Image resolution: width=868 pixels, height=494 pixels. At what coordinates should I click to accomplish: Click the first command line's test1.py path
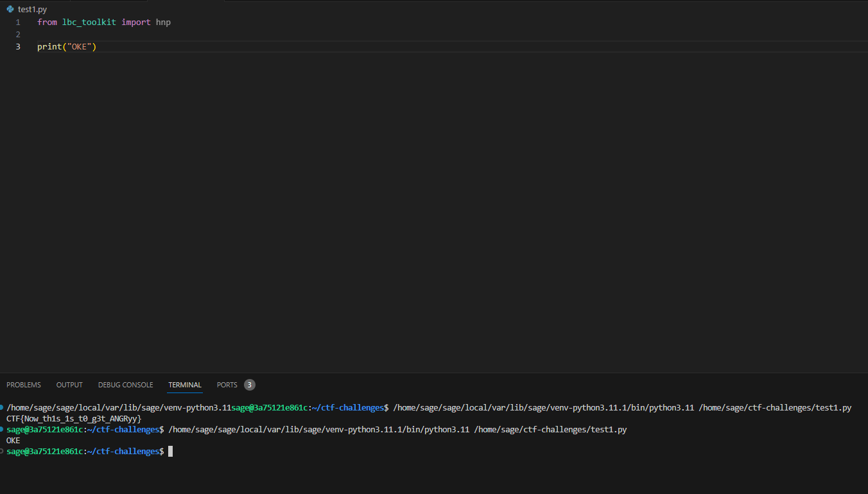tap(775, 408)
